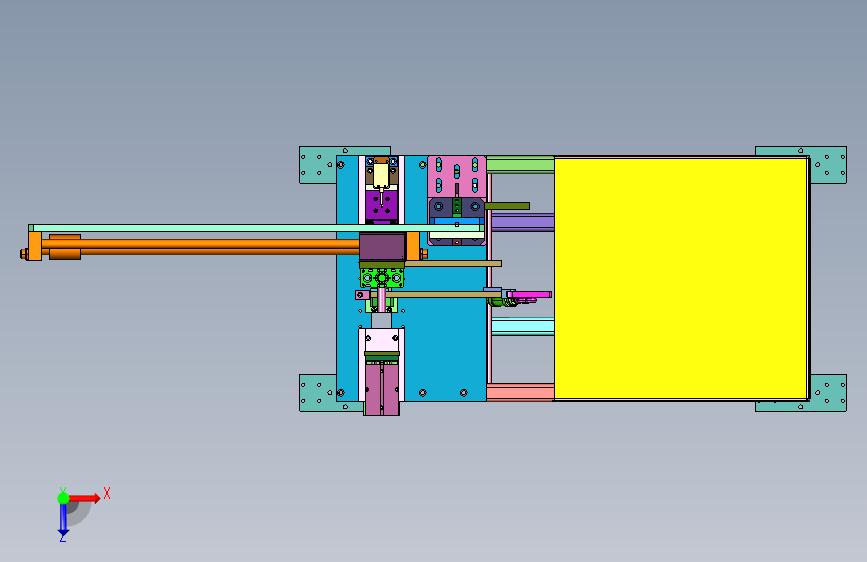This screenshot has width=867, height=562.
Task: Select the lime green crossbeam beside the yellow panel
Action: [x=520, y=164]
